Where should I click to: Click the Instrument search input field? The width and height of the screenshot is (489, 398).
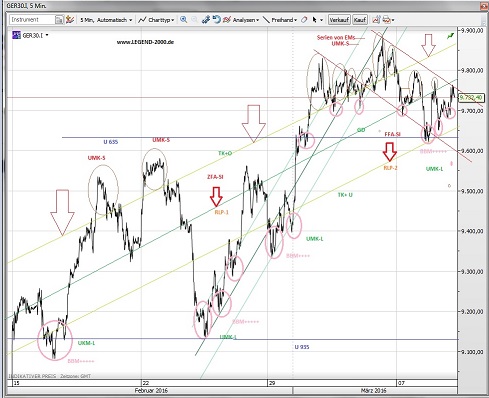(32, 20)
